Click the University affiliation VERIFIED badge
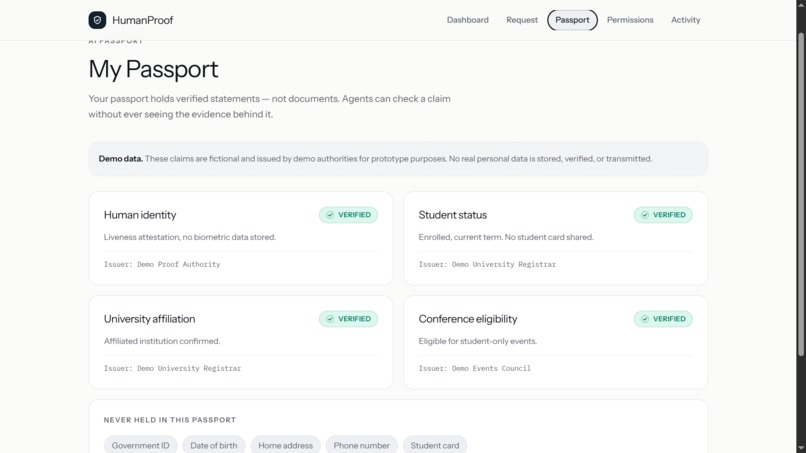Screen dimensions: 806x453 pyautogui.click(x=348, y=319)
